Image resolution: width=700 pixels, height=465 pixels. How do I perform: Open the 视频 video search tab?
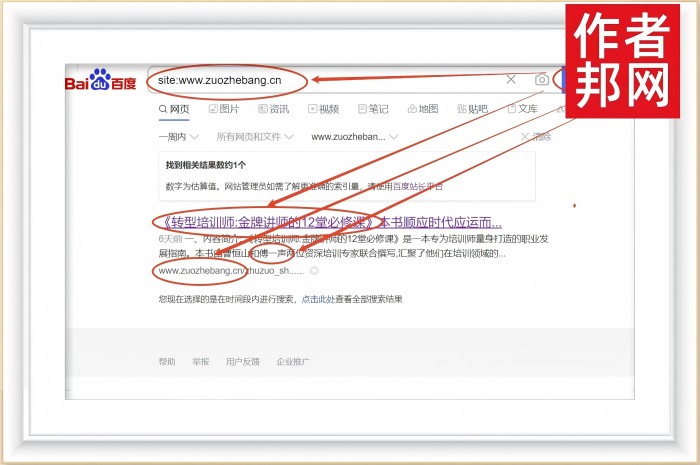click(x=323, y=109)
